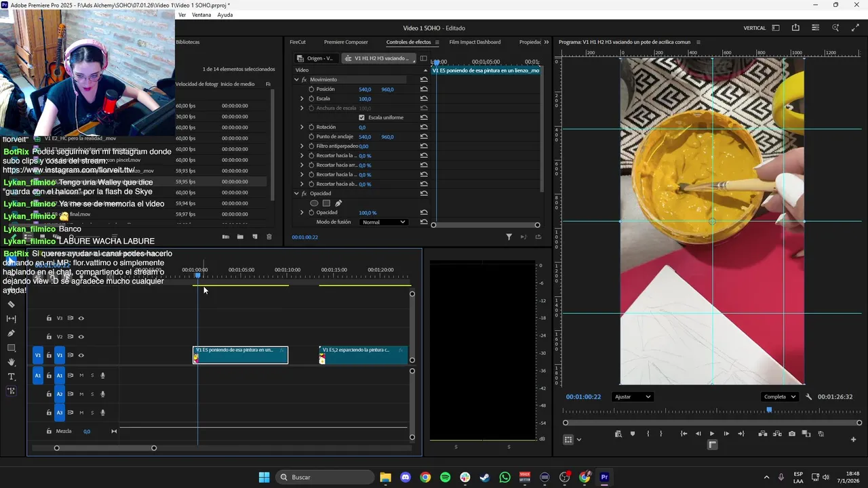
Task: Switch to the FireCut tab
Action: 298,42
